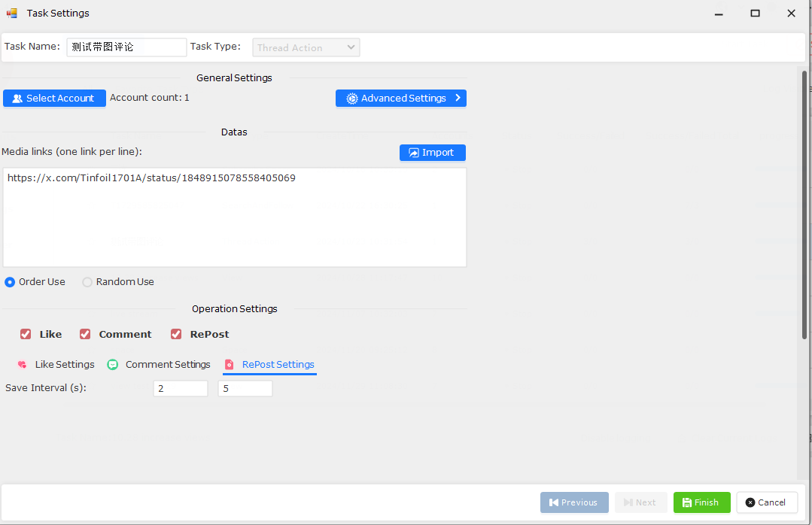Open the Comment Settings tab
Screen dimensions: 812x525
[167, 365]
